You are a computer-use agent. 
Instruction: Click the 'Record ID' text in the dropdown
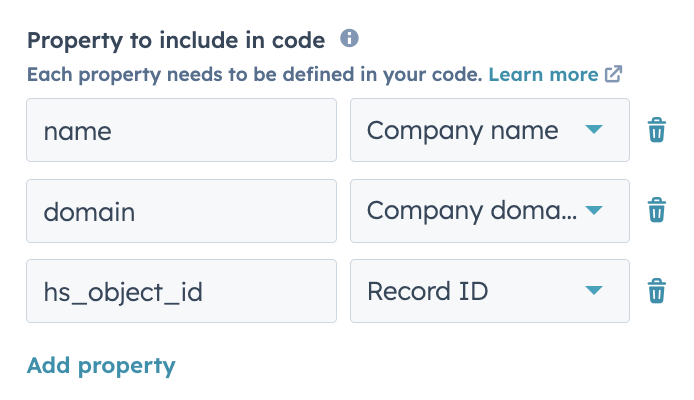coord(428,291)
